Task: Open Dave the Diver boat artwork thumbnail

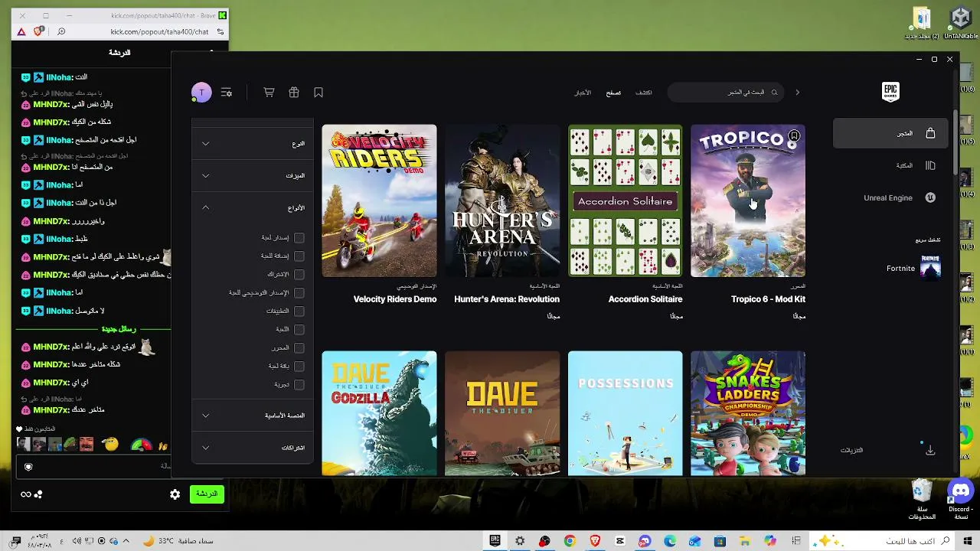Action: [502, 413]
